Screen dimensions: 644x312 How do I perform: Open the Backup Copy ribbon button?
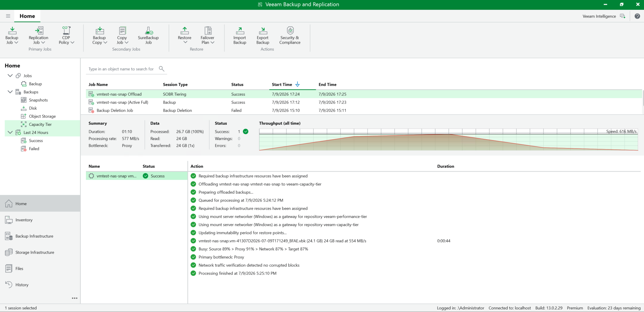pyautogui.click(x=99, y=35)
